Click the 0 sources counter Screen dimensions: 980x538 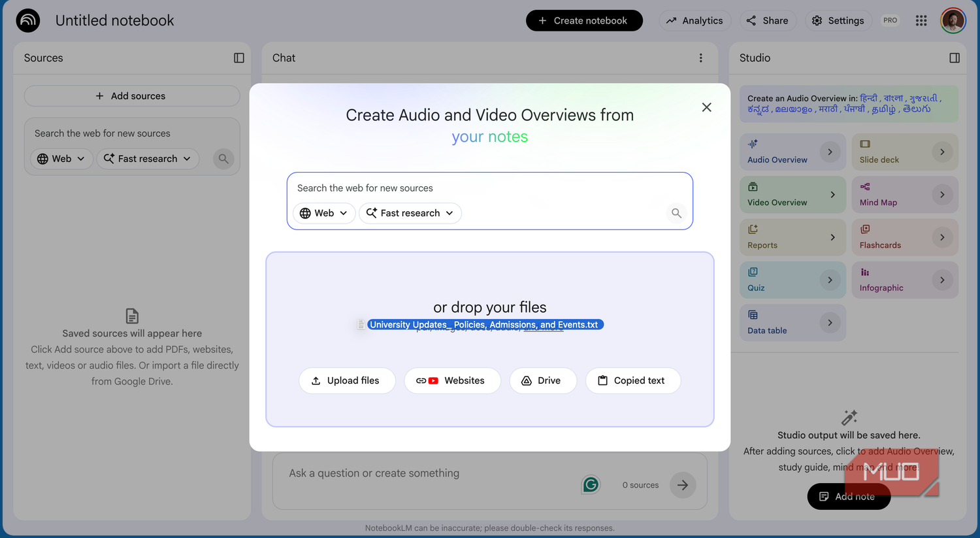(640, 485)
